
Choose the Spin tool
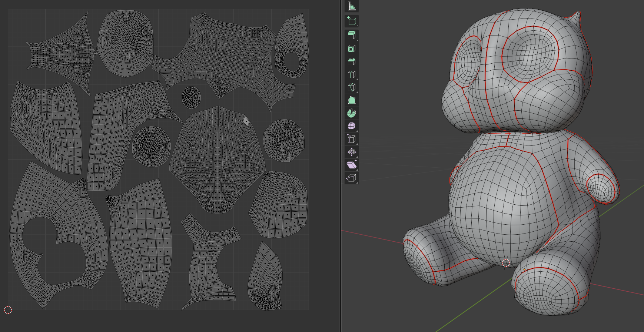point(351,113)
